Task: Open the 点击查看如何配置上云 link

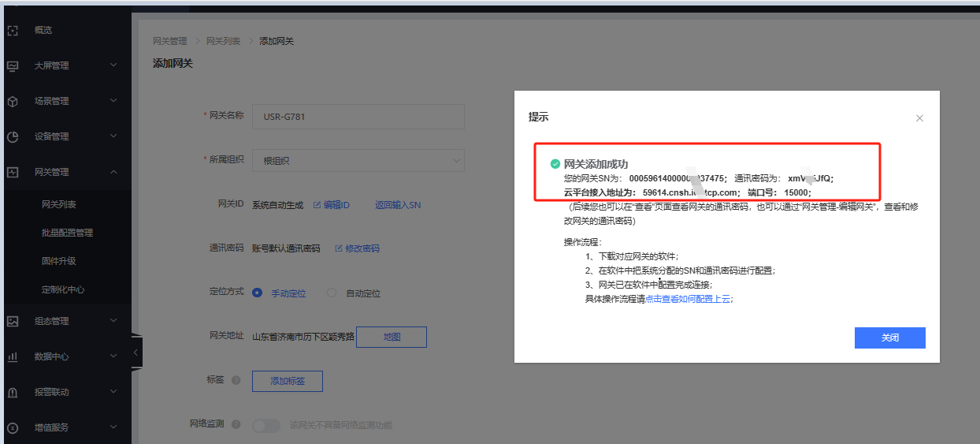Action: tap(689, 299)
